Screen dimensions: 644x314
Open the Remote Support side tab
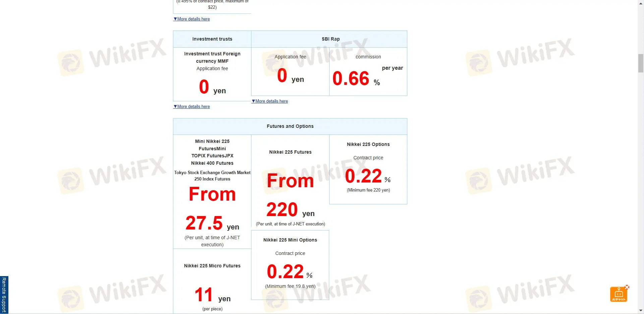tap(4, 295)
